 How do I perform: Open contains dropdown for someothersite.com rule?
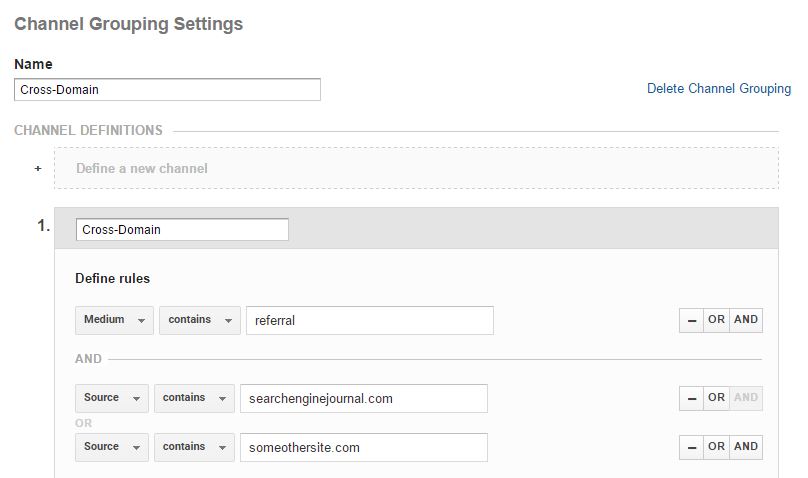194,447
